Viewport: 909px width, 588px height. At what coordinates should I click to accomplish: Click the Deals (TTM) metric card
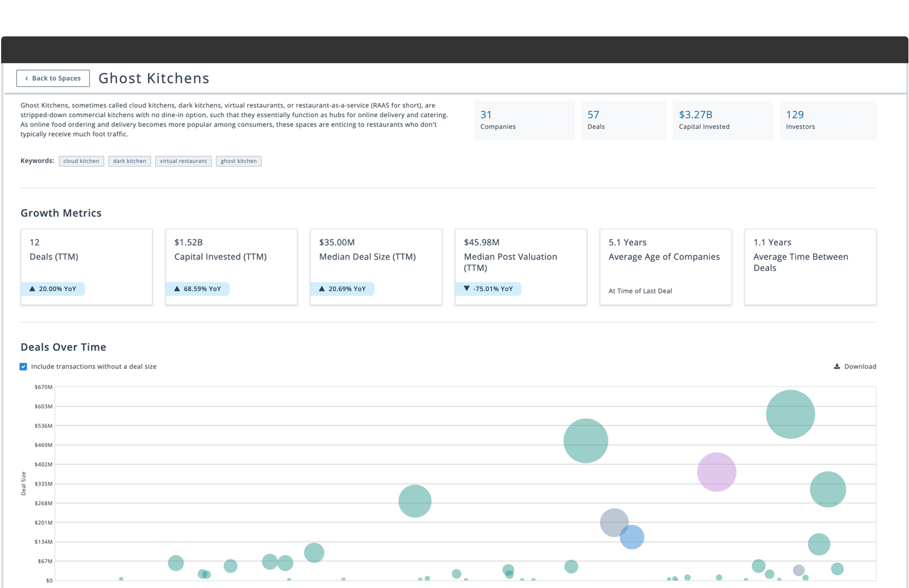click(86, 267)
